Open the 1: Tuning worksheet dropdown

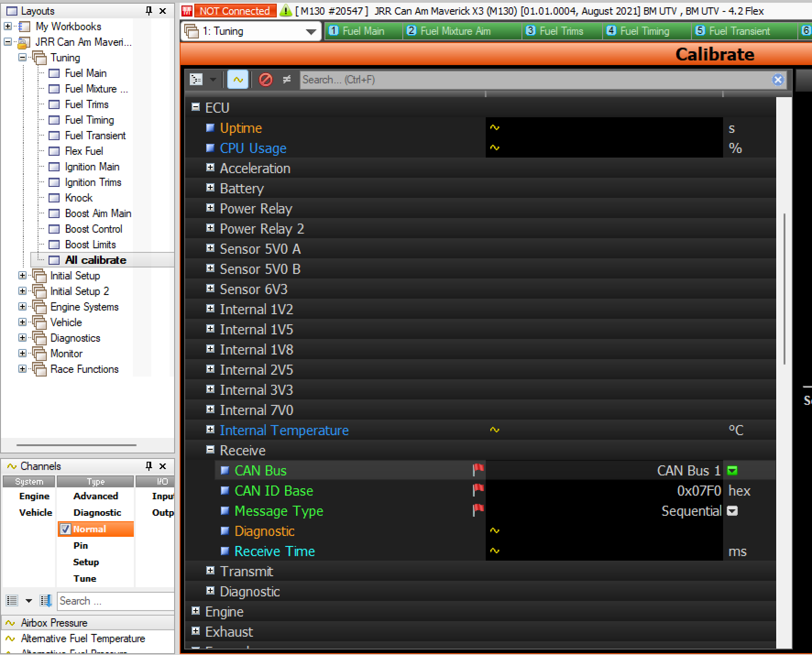(x=310, y=31)
